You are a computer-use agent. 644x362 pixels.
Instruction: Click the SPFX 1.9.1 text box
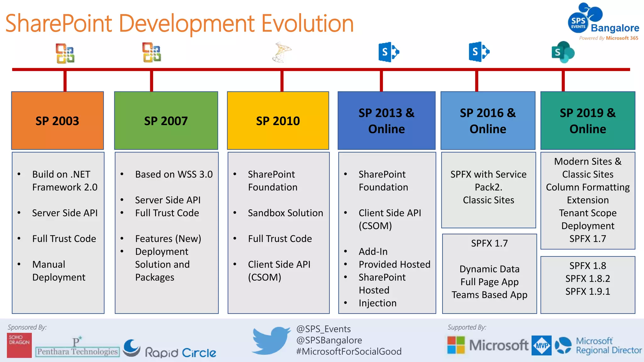pyautogui.click(x=587, y=291)
